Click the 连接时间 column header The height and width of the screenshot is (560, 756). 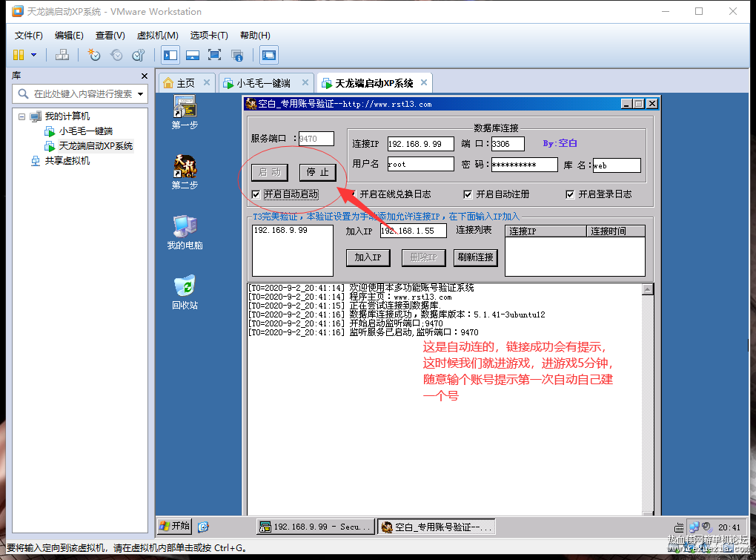tap(616, 231)
